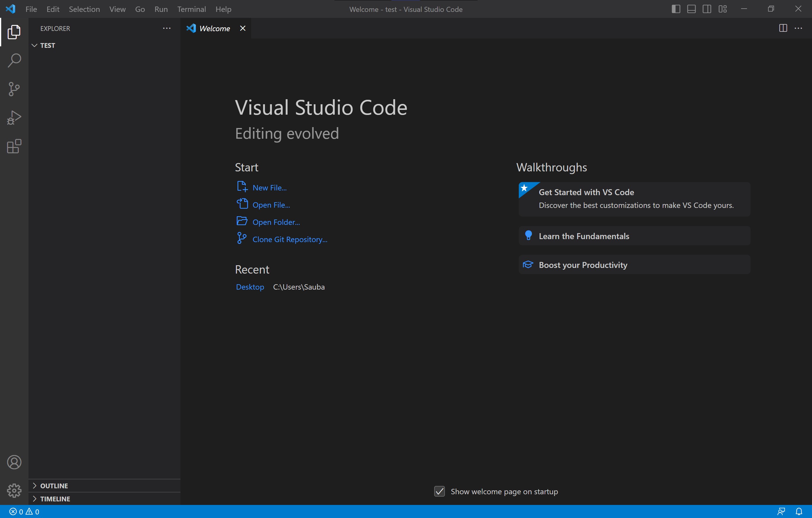Image resolution: width=812 pixels, height=518 pixels.
Task: Open the File menu
Action: pos(31,9)
